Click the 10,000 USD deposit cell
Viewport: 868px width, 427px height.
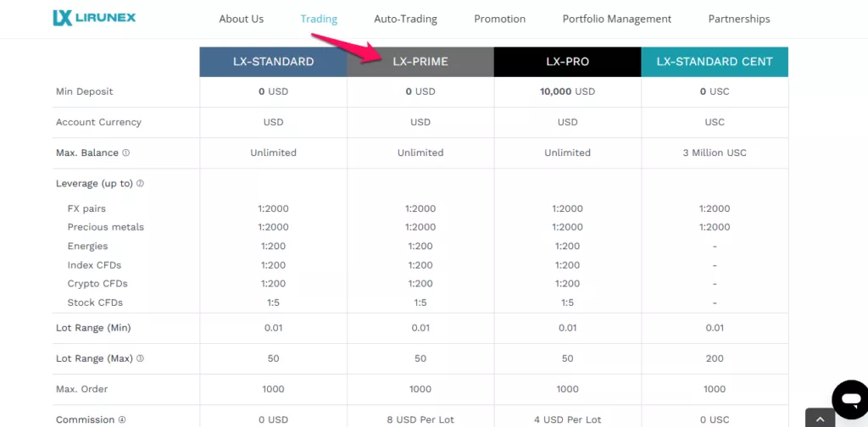click(567, 91)
